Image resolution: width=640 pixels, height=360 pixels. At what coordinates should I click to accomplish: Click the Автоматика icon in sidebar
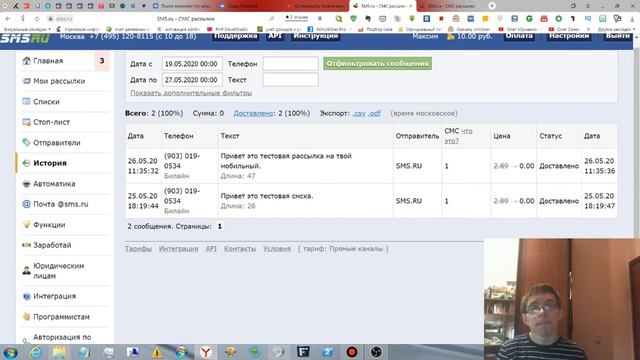pos(27,184)
